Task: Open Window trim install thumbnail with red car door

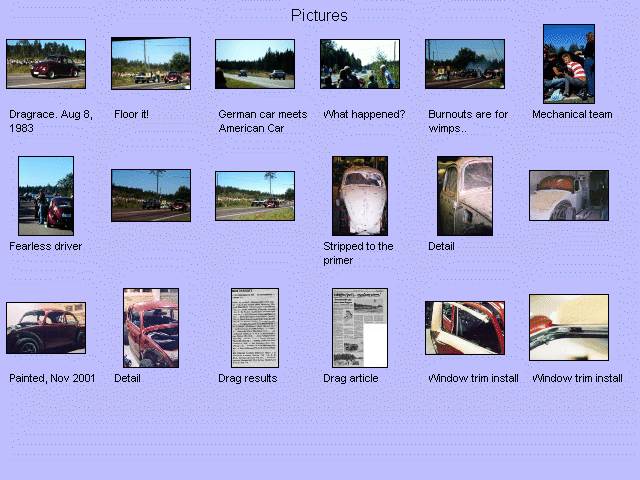Action: pyautogui.click(x=464, y=328)
